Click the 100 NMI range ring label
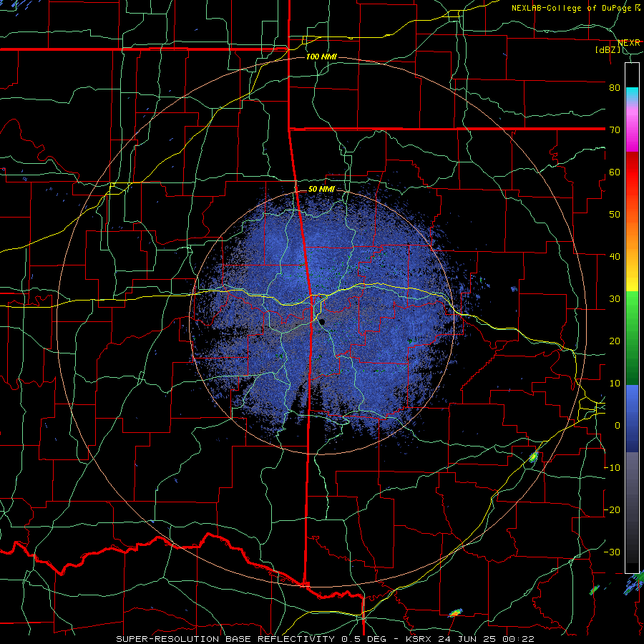Screen dimensions: 644x644 (321, 57)
